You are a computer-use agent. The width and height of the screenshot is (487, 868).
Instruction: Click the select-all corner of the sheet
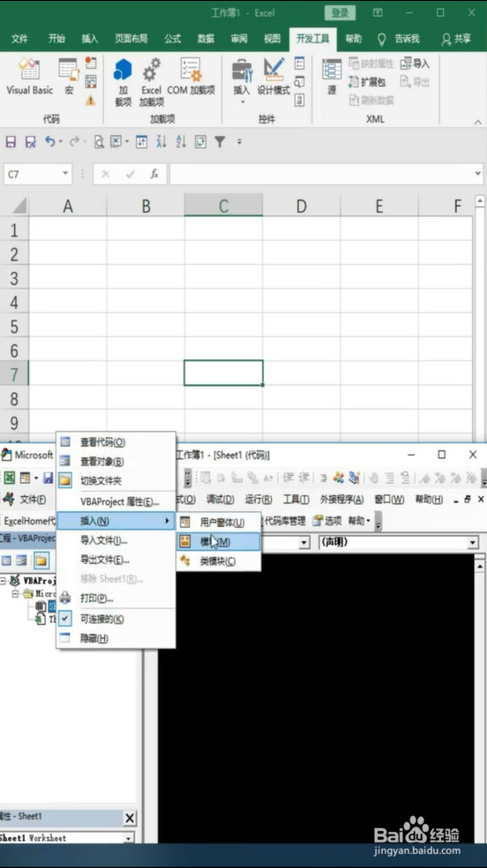[x=19, y=207]
